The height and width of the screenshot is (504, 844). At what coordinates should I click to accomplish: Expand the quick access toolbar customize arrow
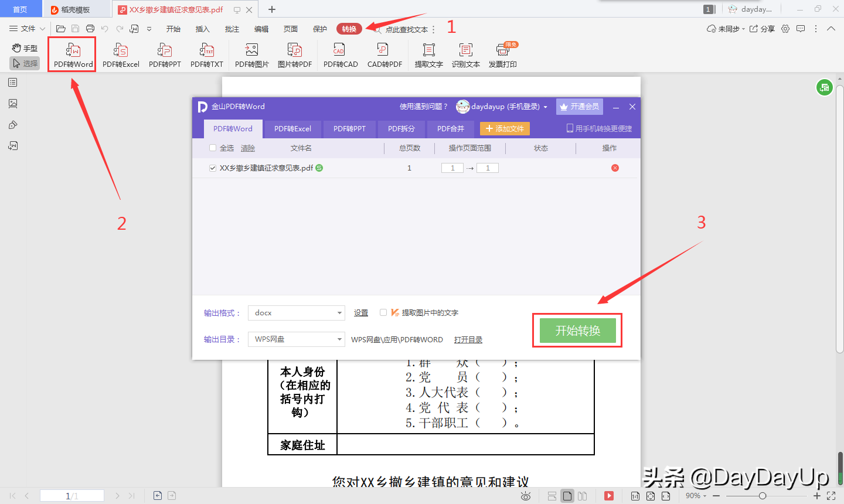(x=149, y=28)
